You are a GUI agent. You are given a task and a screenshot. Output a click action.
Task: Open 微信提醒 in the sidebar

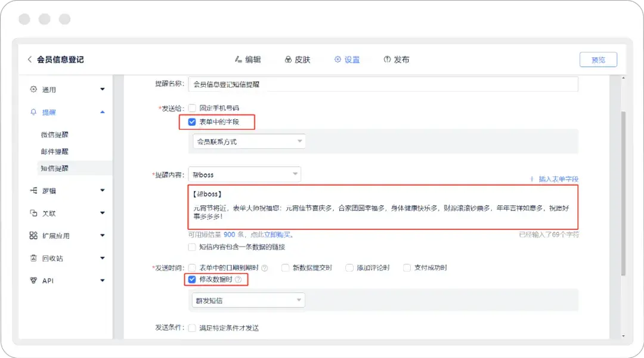pyautogui.click(x=55, y=135)
